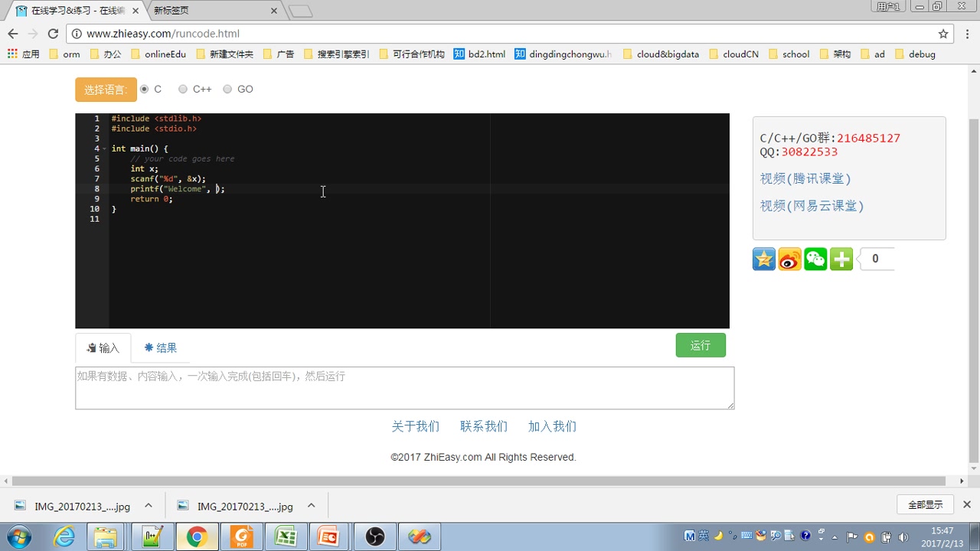The image size is (980, 551).
Task: Open Foxit PDF reader from taskbar
Action: [242, 537]
